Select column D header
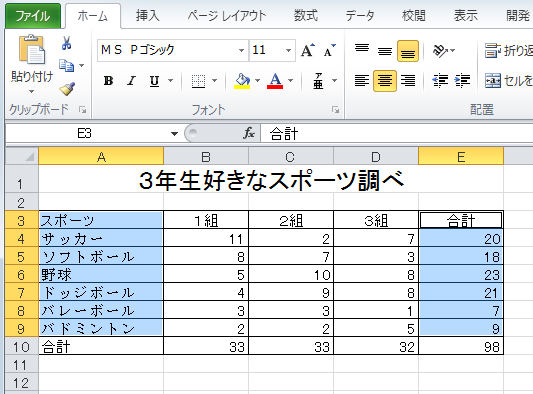 point(376,157)
